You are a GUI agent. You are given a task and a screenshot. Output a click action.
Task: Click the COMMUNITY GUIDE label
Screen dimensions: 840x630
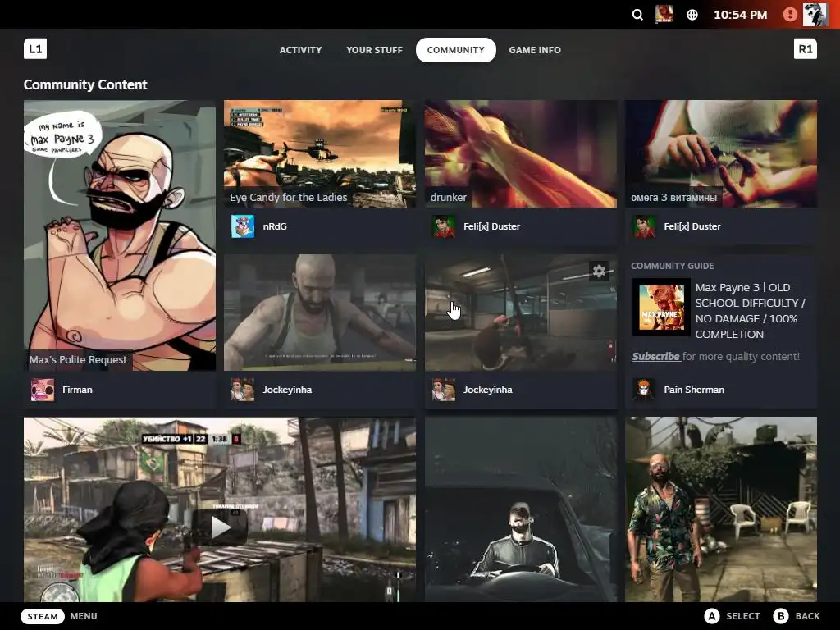tap(673, 266)
